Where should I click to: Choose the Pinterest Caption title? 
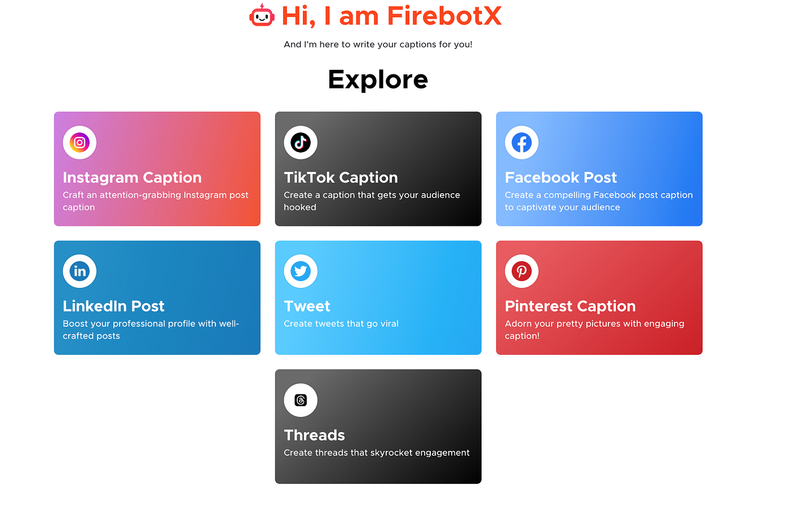pyautogui.click(x=570, y=306)
